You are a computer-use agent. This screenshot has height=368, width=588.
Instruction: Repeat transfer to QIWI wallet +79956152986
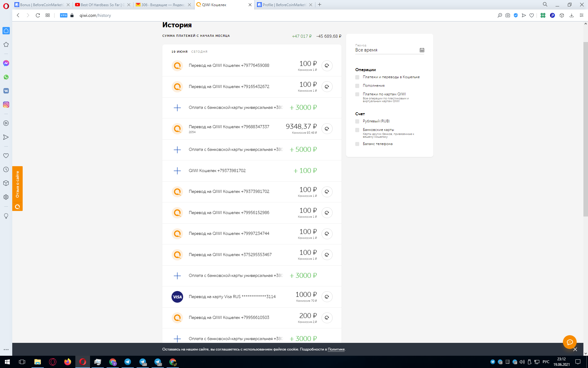tap(327, 213)
